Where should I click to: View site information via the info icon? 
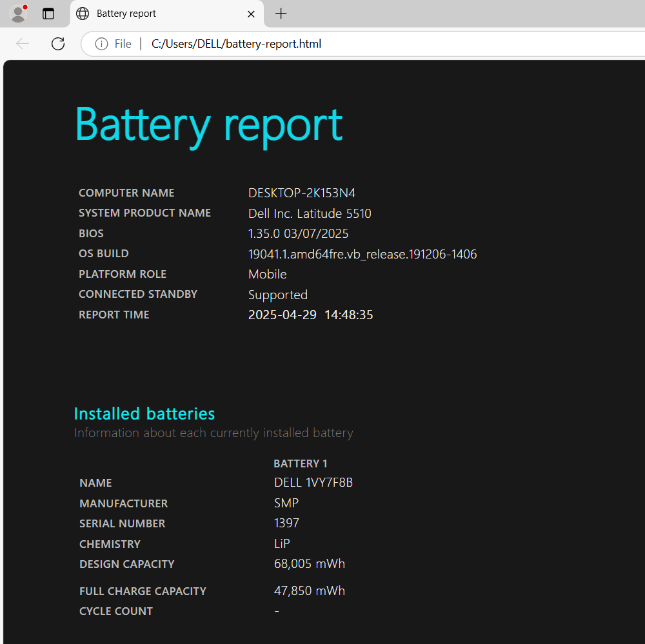tap(101, 44)
